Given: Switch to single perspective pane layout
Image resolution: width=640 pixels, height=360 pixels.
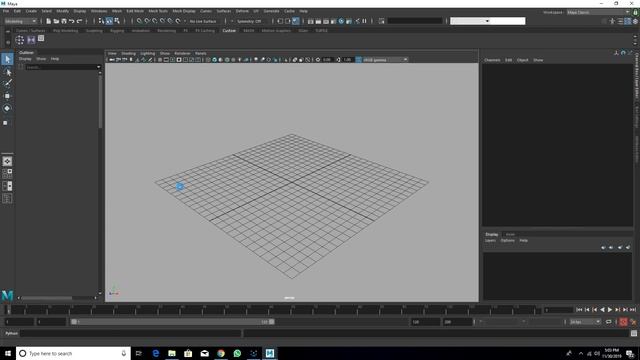Looking at the screenshot, I should click(7, 161).
